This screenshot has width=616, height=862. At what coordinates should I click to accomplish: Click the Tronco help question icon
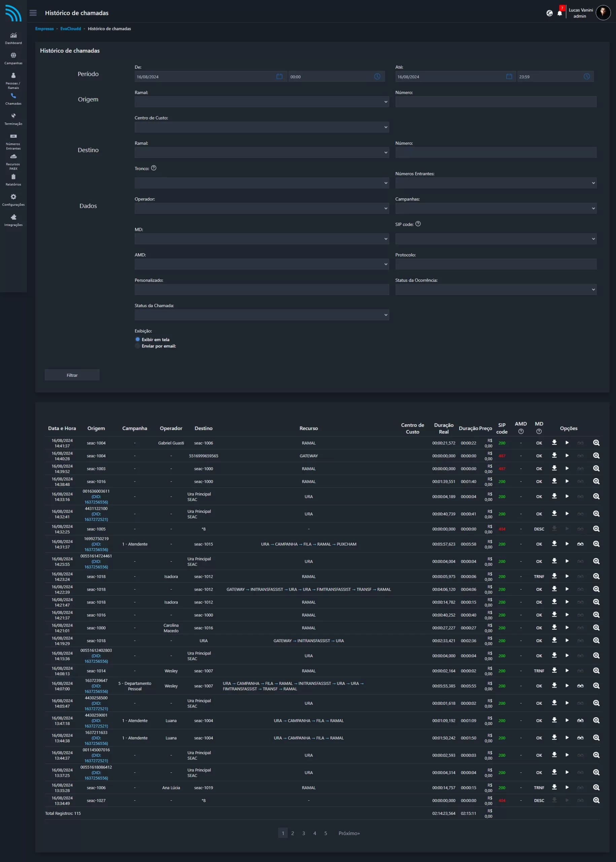click(153, 168)
